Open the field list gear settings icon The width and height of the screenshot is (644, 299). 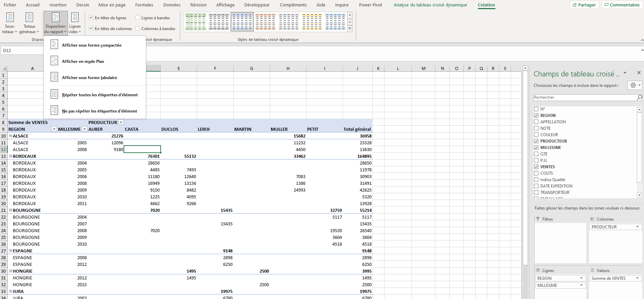pos(635,85)
